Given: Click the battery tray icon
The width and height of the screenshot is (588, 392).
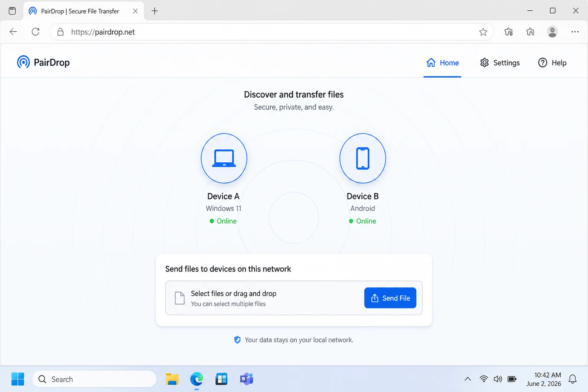Looking at the screenshot, I should pyautogui.click(x=512, y=379).
